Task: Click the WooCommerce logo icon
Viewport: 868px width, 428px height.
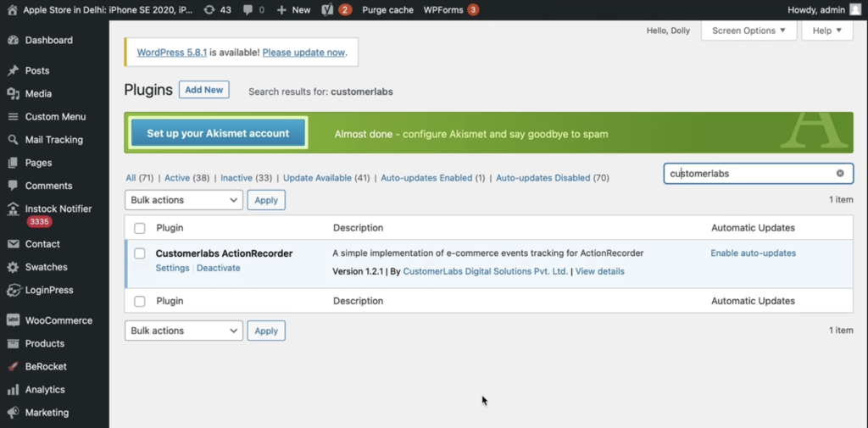Action: [13, 320]
